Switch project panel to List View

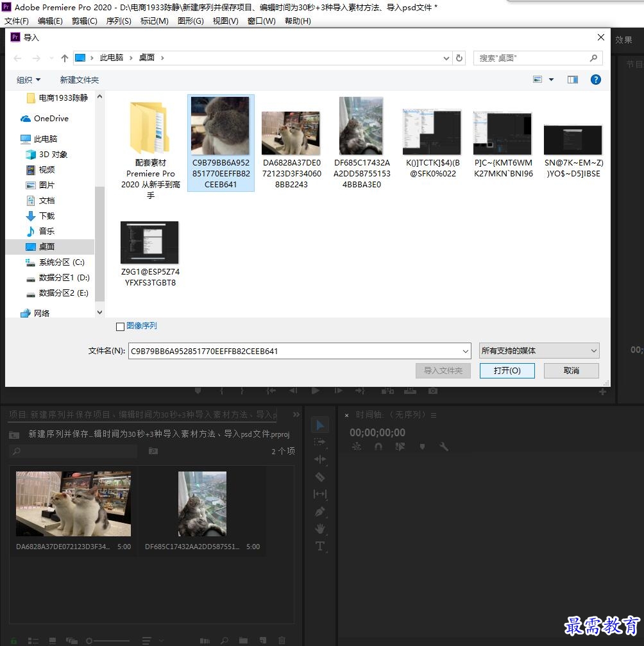coord(33,641)
